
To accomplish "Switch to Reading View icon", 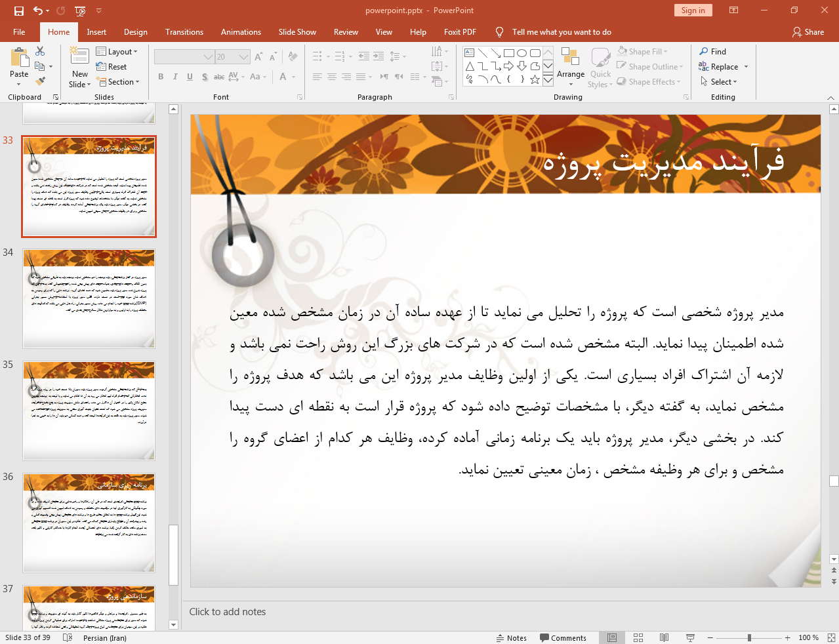I will 664,638.
